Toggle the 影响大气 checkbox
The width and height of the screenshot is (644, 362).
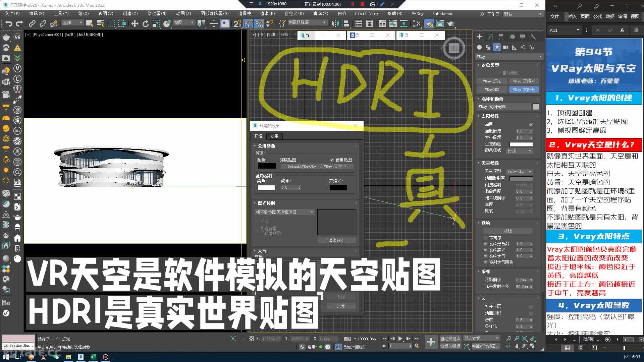pos(485,256)
